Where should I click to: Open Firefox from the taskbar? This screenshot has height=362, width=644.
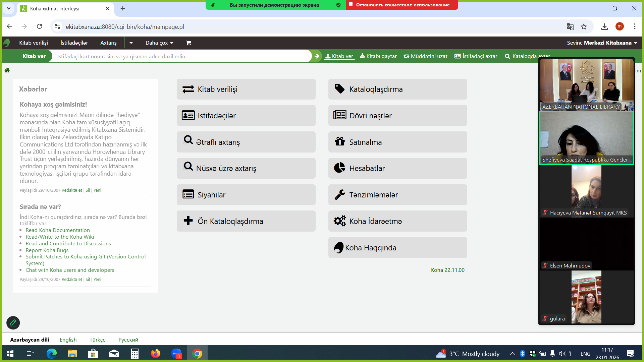tap(155, 354)
